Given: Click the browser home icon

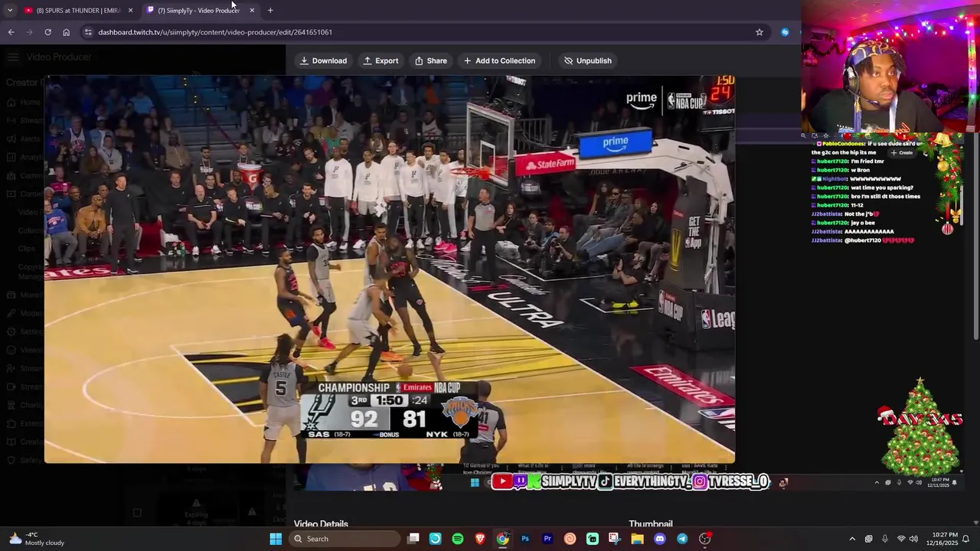Looking at the screenshot, I should point(66,32).
